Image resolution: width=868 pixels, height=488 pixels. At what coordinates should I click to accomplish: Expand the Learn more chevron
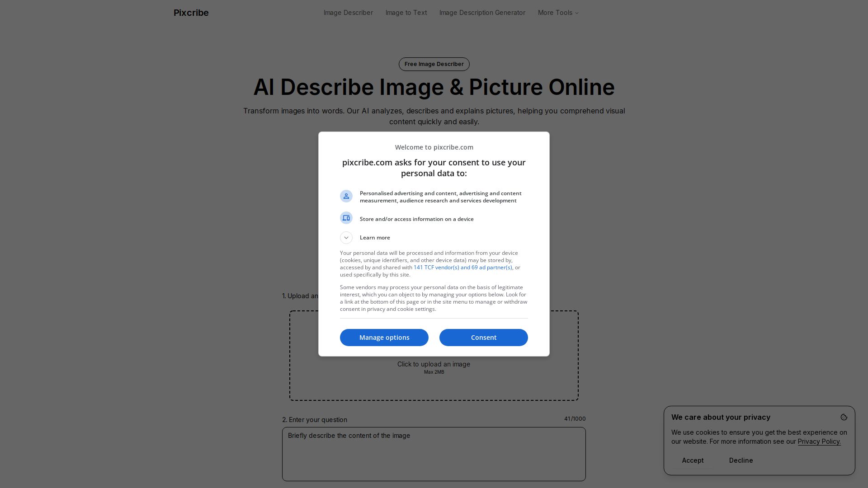[346, 238]
